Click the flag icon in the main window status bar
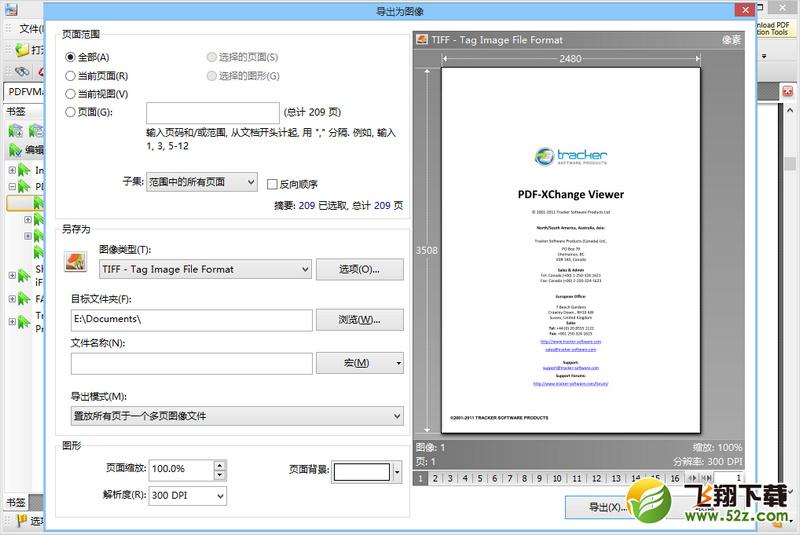Screen dimensions: 800x535 point(22,521)
